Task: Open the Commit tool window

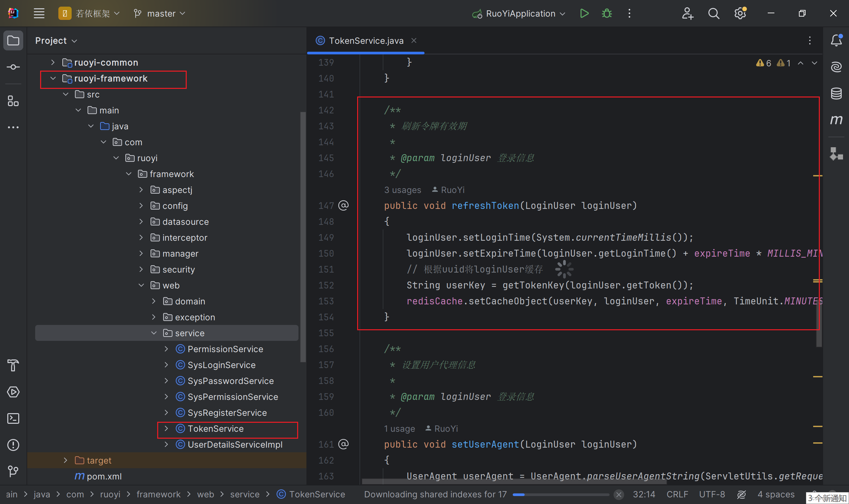Action: click(13, 67)
